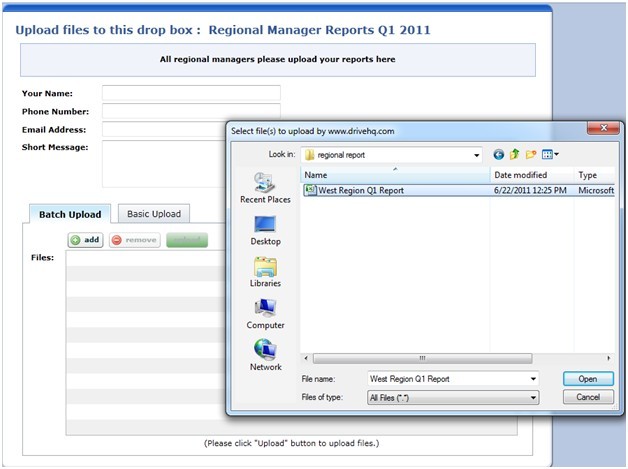Click the Back navigation icon

tap(499, 155)
